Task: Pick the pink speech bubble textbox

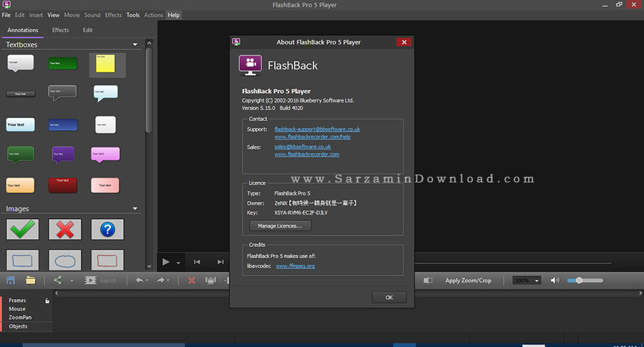Action: (x=106, y=155)
